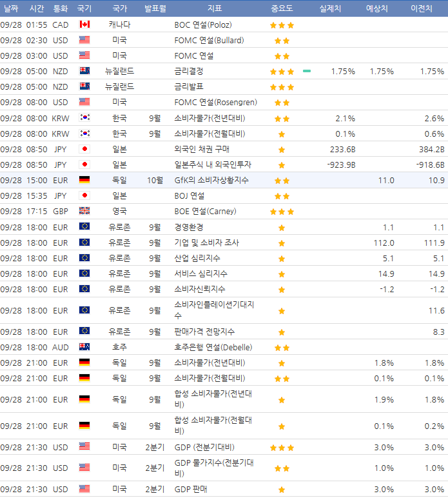Click the US flag in the FOMC 연설(Bullard) row
The image size is (448, 498).
(84, 40)
